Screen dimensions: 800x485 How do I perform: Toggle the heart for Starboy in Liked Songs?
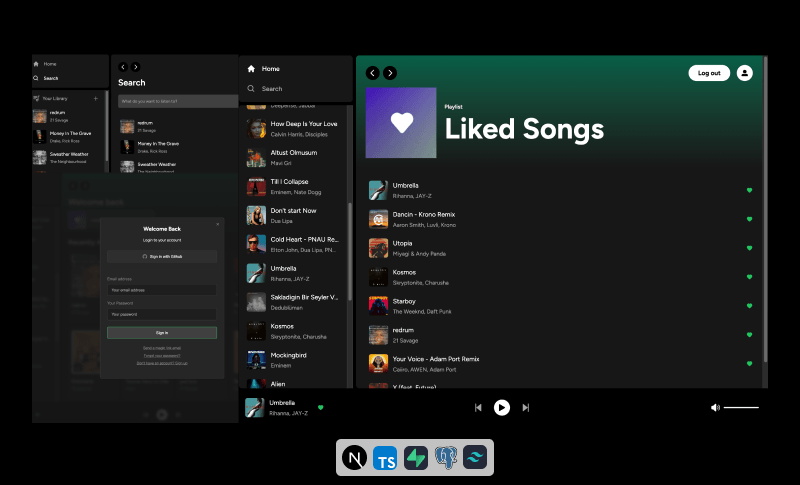pyautogui.click(x=749, y=305)
